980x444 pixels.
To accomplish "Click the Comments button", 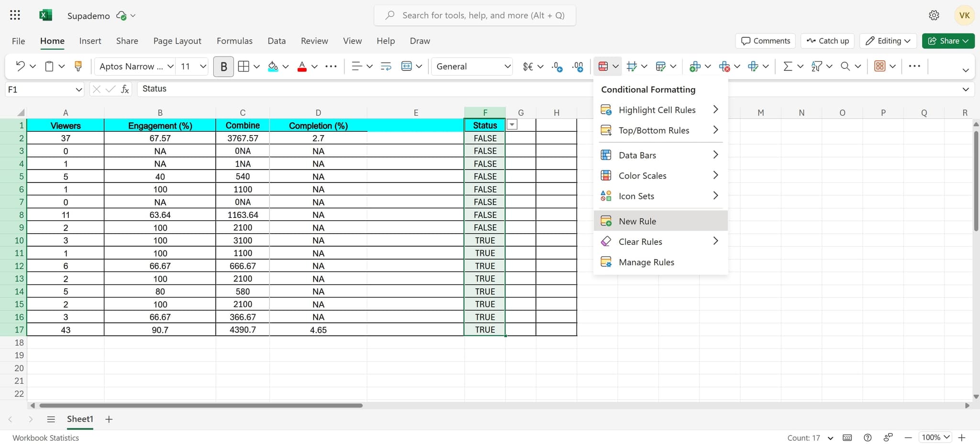I will tap(765, 41).
